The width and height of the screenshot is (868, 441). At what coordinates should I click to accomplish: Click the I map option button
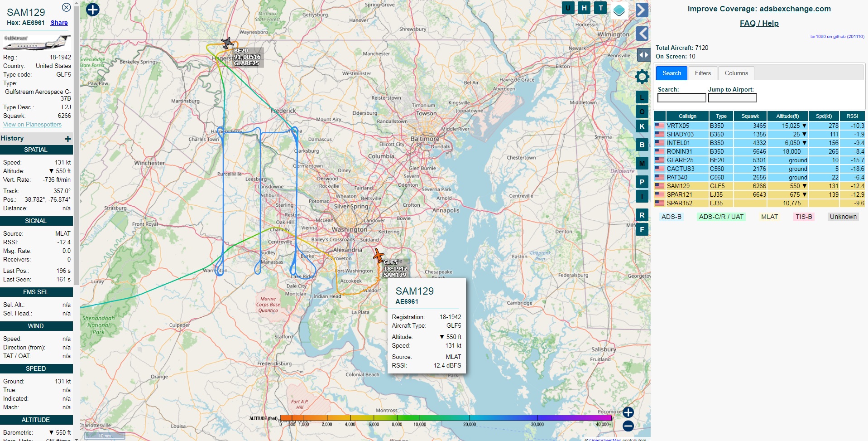click(x=642, y=196)
